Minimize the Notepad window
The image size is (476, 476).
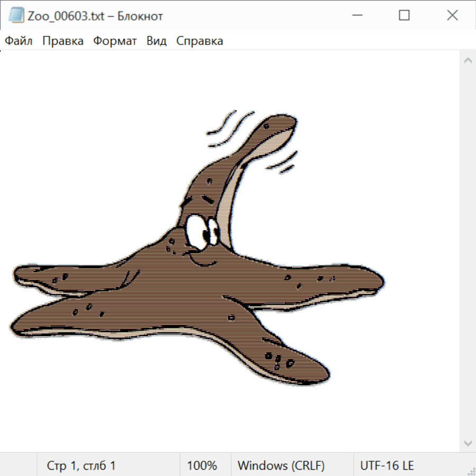pos(356,16)
